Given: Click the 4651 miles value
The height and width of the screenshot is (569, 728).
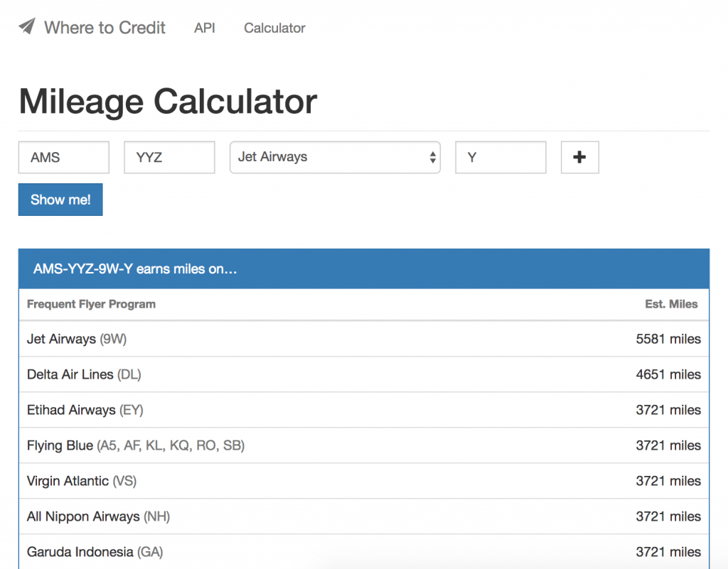Looking at the screenshot, I should (668, 374).
